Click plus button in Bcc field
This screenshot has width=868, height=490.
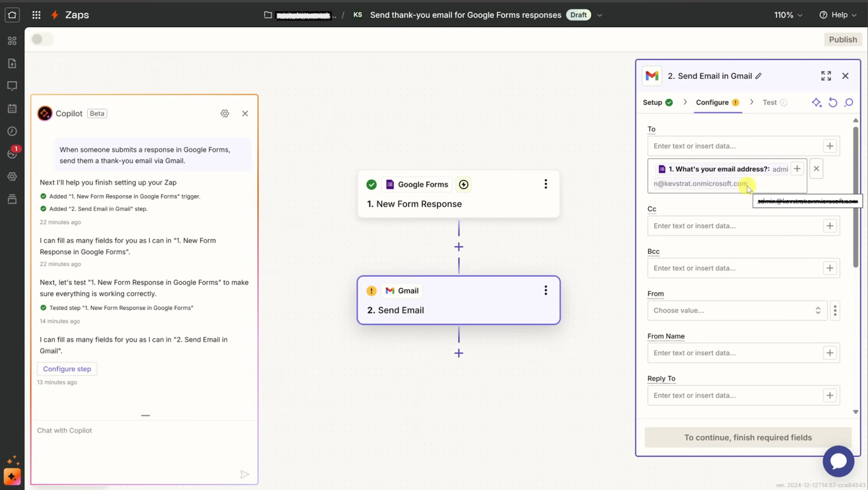(829, 268)
